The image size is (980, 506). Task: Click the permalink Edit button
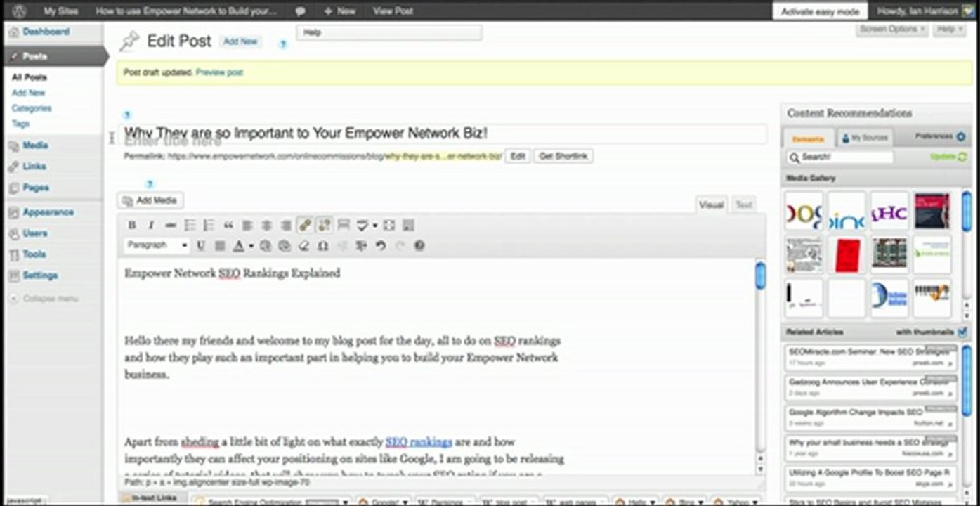point(517,156)
